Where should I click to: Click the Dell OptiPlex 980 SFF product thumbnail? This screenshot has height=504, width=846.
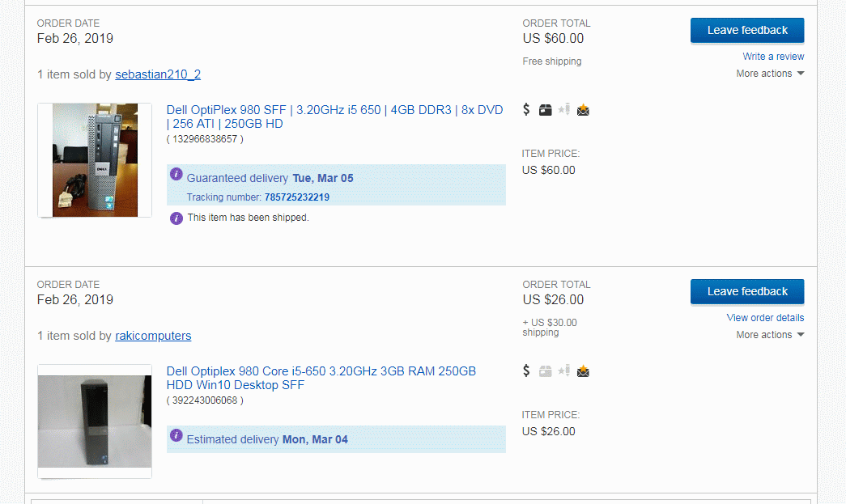pyautogui.click(x=95, y=160)
